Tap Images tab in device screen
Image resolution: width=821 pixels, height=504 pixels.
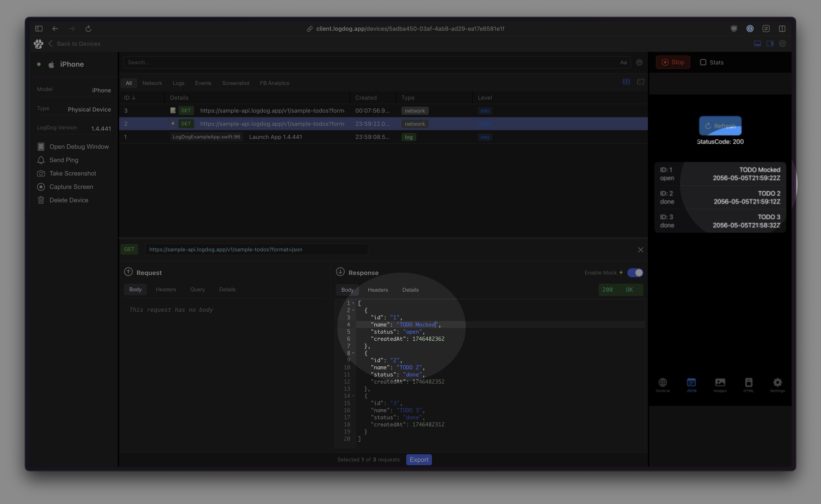pyautogui.click(x=720, y=385)
